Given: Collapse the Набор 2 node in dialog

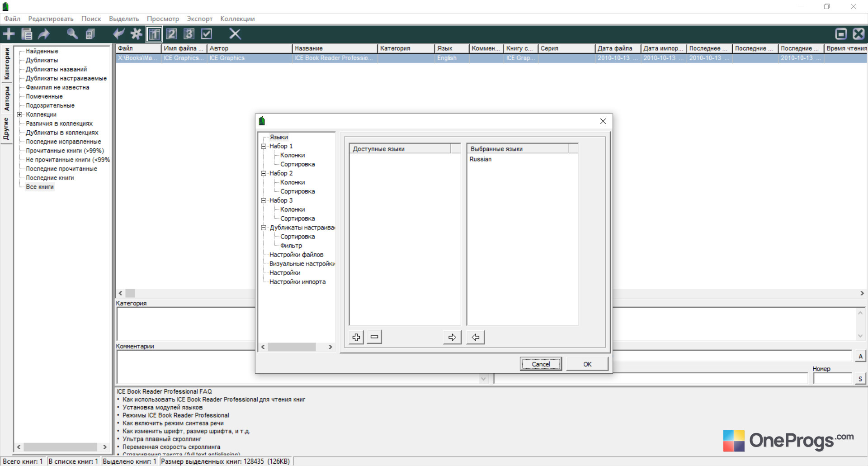Looking at the screenshot, I should [264, 173].
